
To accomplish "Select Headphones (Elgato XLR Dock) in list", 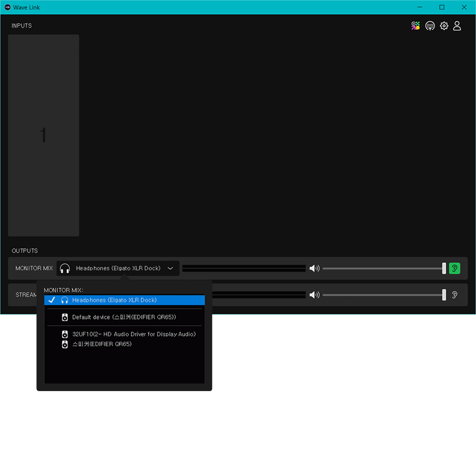I will (124, 300).
